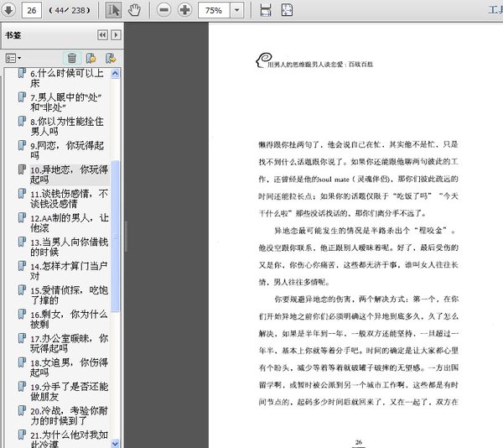Fit whole page icon in toolbar
This screenshot has width=503, height=448.
pyautogui.click(x=287, y=10)
